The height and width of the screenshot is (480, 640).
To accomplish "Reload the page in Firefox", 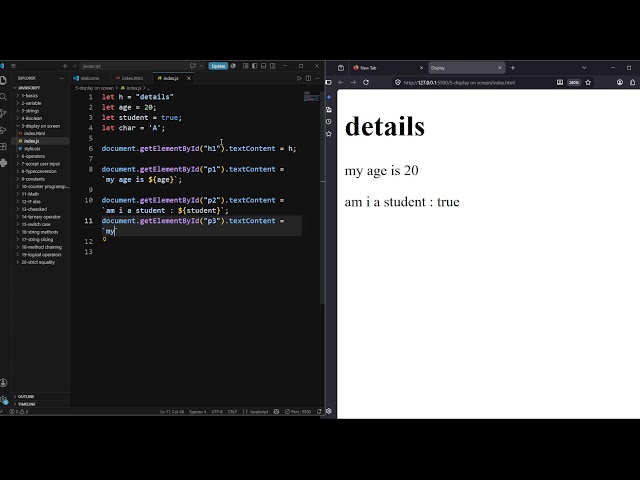I will [x=366, y=82].
